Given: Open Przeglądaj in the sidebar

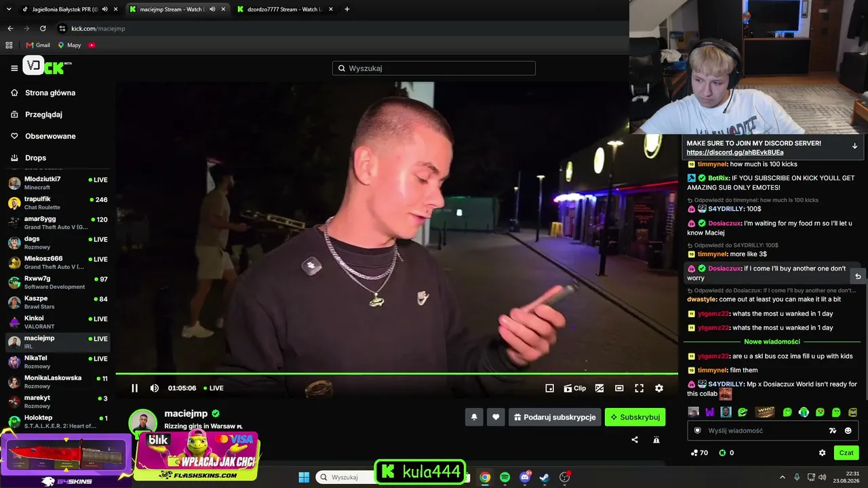Looking at the screenshot, I should tap(43, 115).
